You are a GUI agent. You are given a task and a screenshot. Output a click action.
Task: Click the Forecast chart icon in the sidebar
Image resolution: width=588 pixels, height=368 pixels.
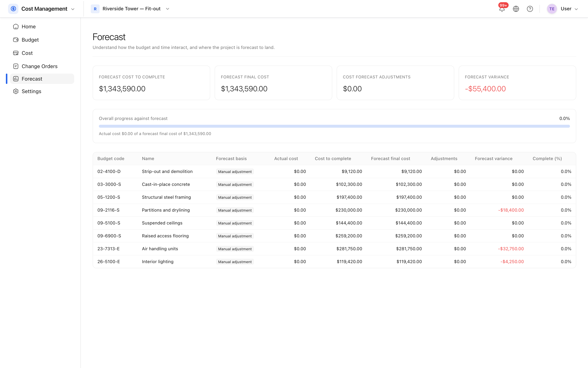pos(16,79)
